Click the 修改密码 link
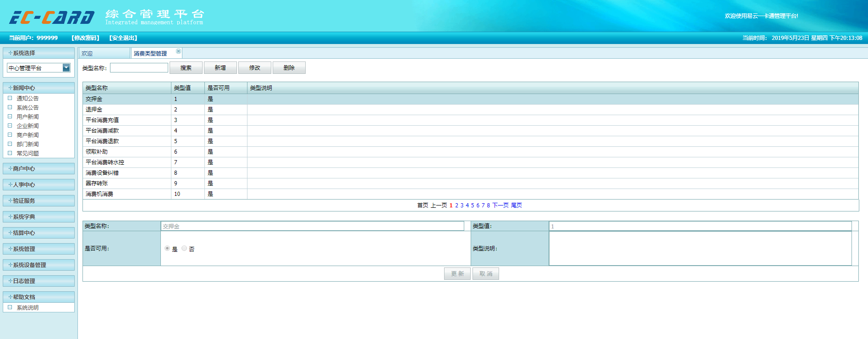 coord(86,38)
